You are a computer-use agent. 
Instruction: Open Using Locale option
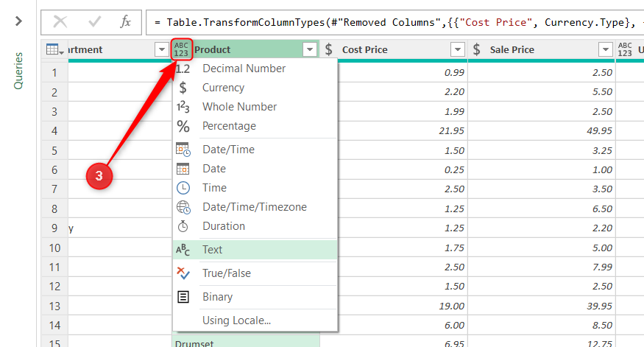255,320
